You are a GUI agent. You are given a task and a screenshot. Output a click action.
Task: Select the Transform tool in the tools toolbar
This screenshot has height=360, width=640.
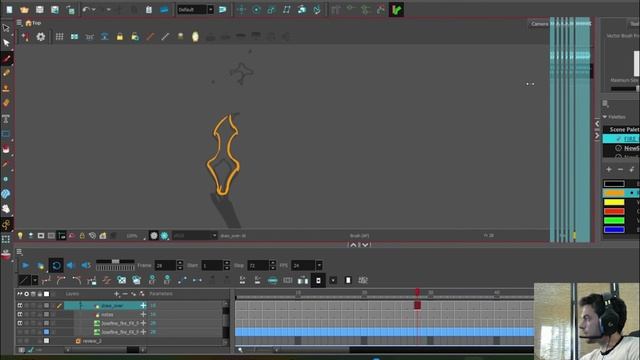pos(6,28)
